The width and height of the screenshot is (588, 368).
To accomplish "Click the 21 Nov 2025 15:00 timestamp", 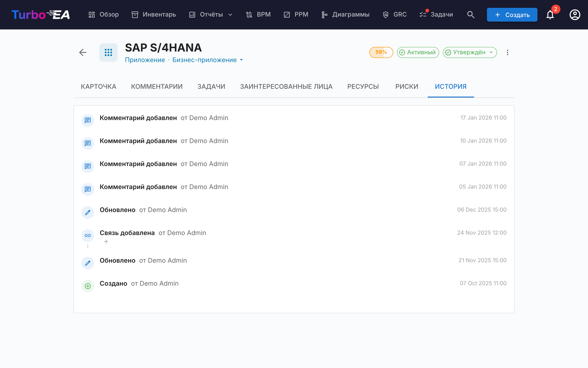I will point(482,260).
